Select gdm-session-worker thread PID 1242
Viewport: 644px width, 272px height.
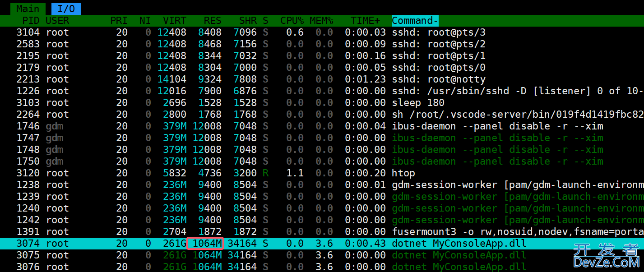[x=322, y=220]
